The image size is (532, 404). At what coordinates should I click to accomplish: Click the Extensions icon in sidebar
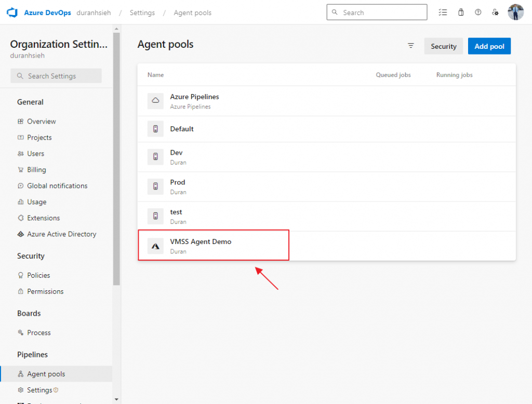[x=21, y=218]
